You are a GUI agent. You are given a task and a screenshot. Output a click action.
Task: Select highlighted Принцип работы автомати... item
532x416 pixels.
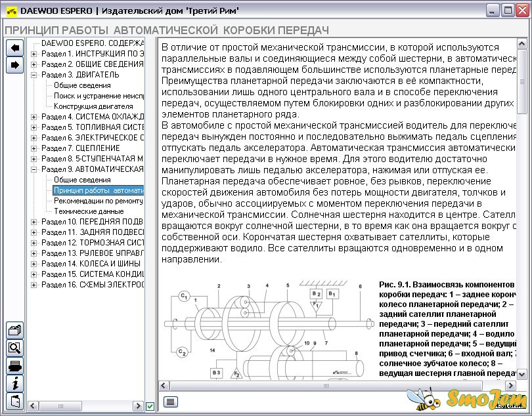[99, 190]
